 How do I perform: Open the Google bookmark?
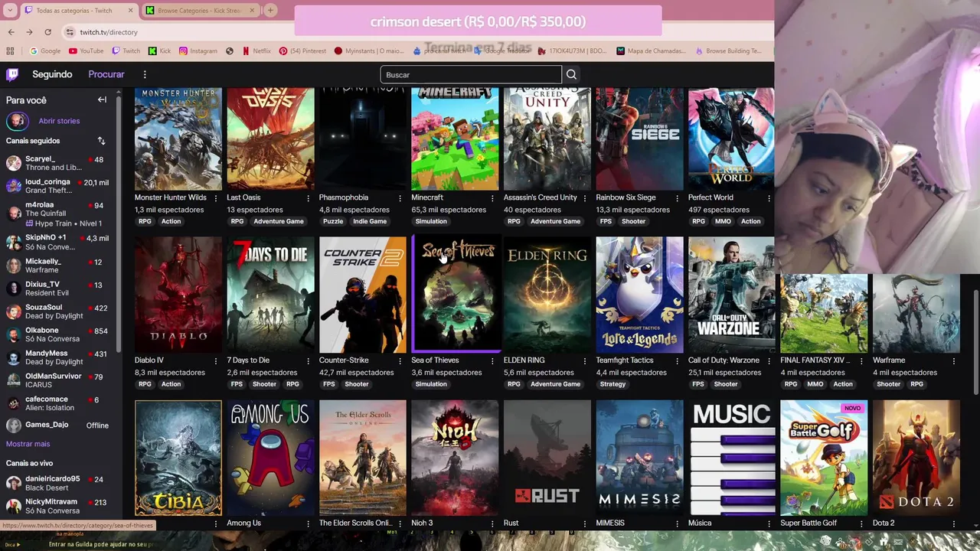(44, 51)
